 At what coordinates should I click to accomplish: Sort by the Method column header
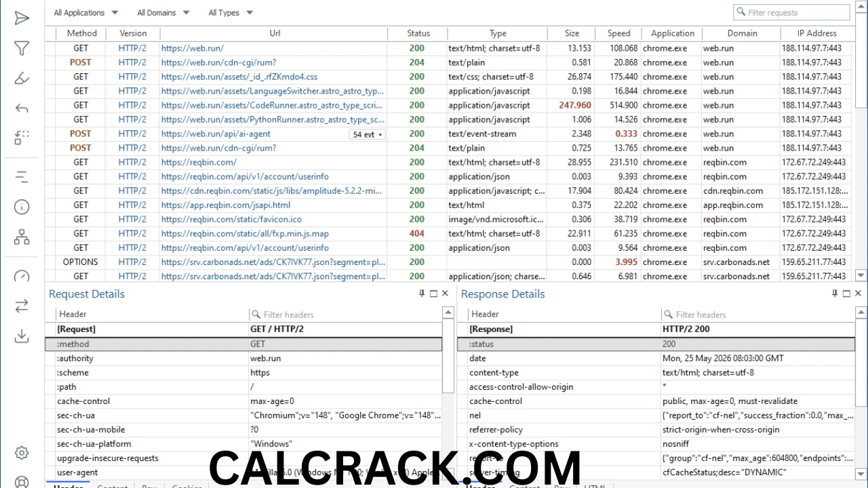point(82,33)
